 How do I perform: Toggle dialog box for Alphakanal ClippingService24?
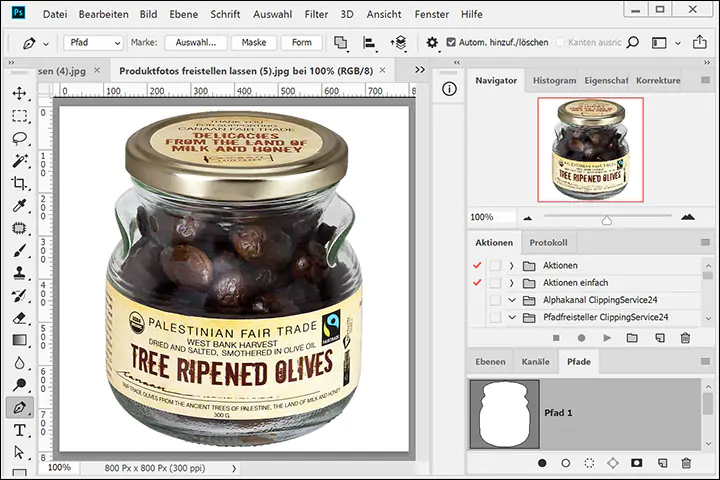pos(495,300)
